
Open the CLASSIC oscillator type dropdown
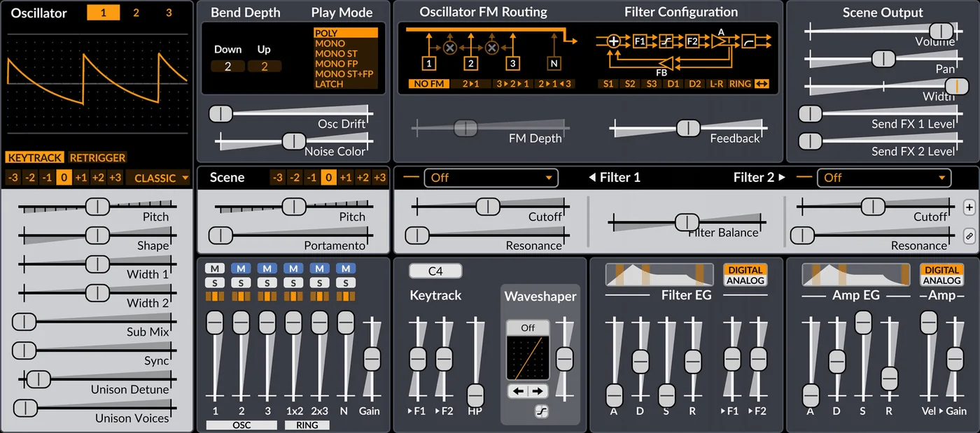pyautogui.click(x=158, y=178)
